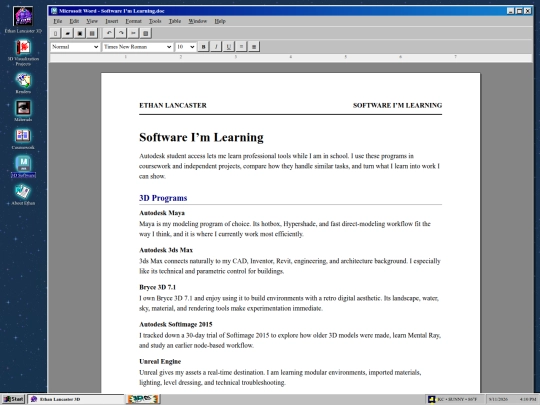
Task: Click the Start button
Action: coord(13,399)
